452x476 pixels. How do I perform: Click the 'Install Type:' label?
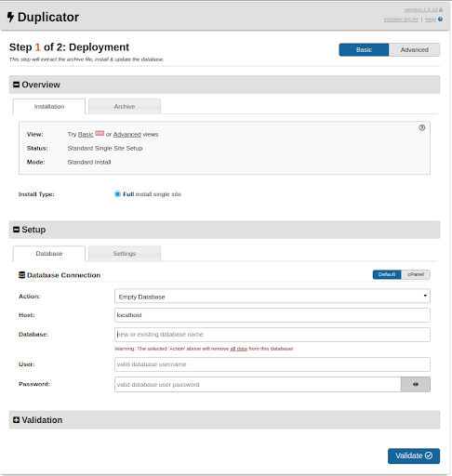[36, 194]
